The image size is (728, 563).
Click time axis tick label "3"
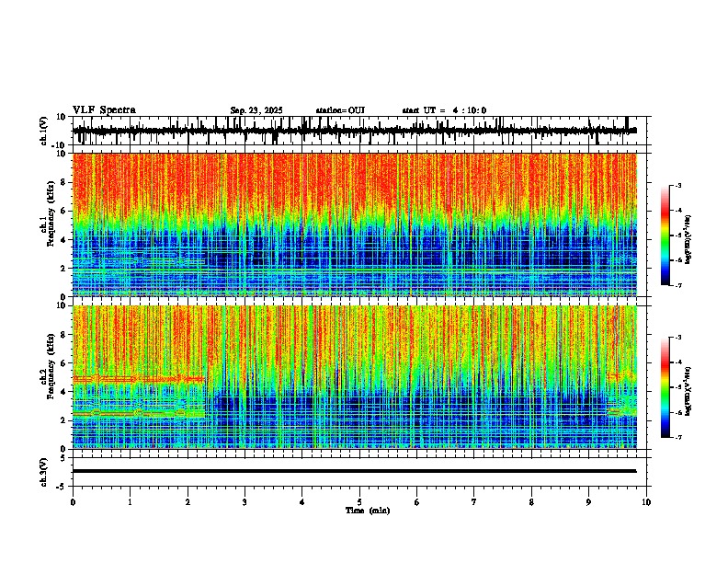245,502
